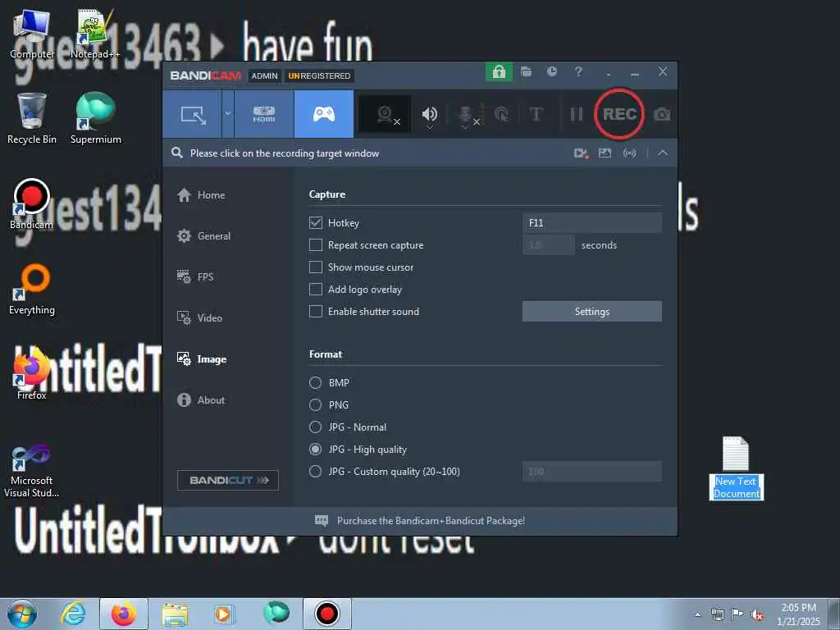Switch to HDMI device recording mode
840x630 pixels.
click(x=264, y=114)
